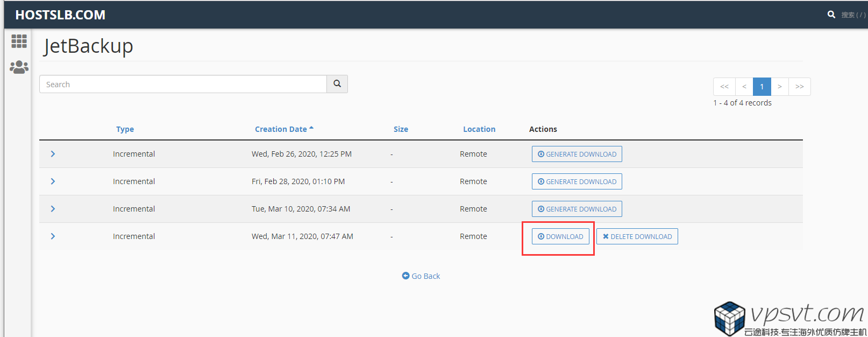Go to last page with >> button
Viewport: 868px width, 337px height.
click(799, 87)
